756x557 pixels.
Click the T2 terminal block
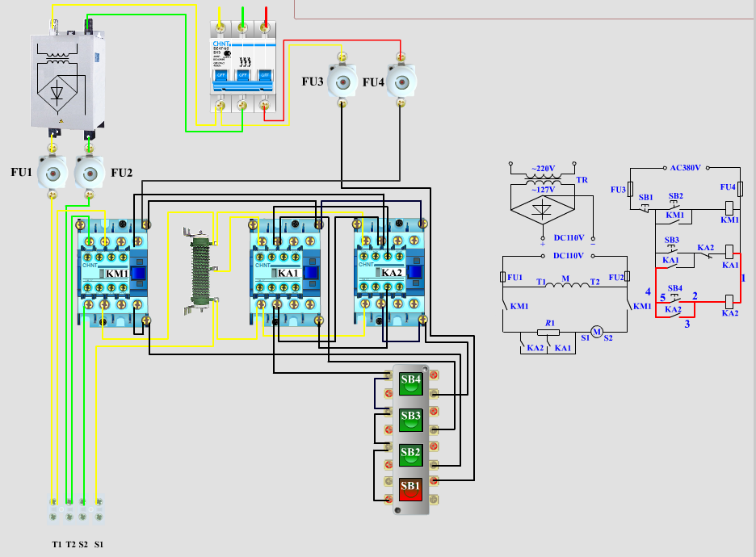coord(69,510)
